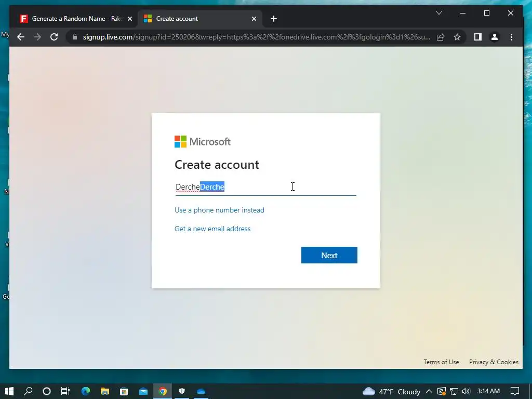
Task: Open Microsoft Store from taskbar
Action: tap(124, 391)
